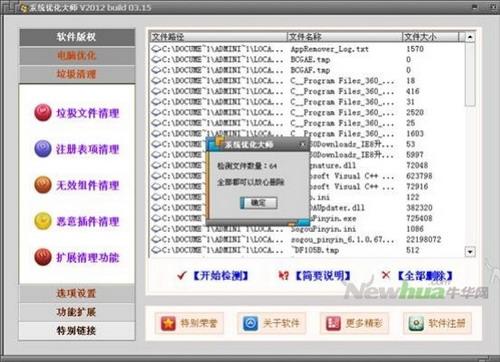Click the question mark icon beside 简要说明

point(284,276)
